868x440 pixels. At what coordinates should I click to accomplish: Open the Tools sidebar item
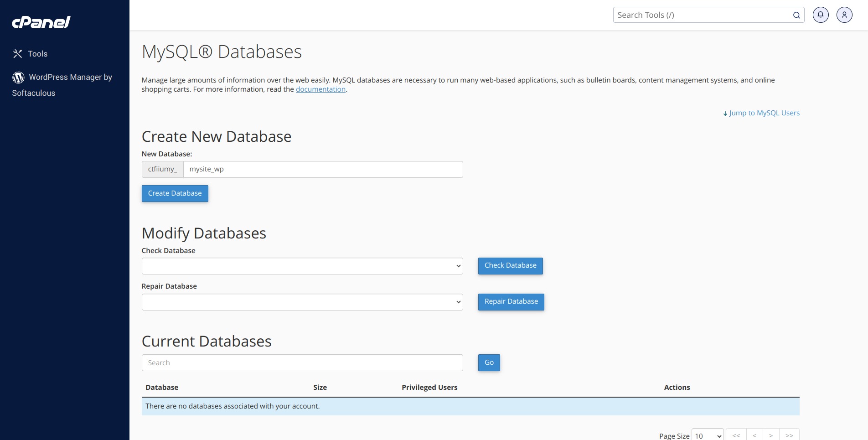(x=31, y=54)
